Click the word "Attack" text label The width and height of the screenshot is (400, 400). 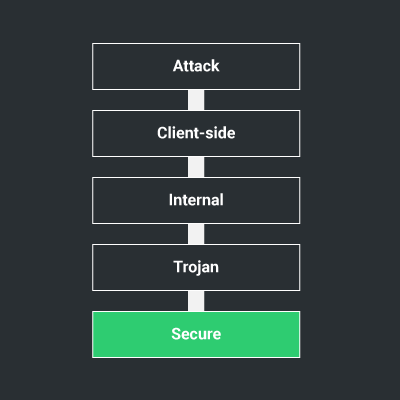click(x=196, y=66)
